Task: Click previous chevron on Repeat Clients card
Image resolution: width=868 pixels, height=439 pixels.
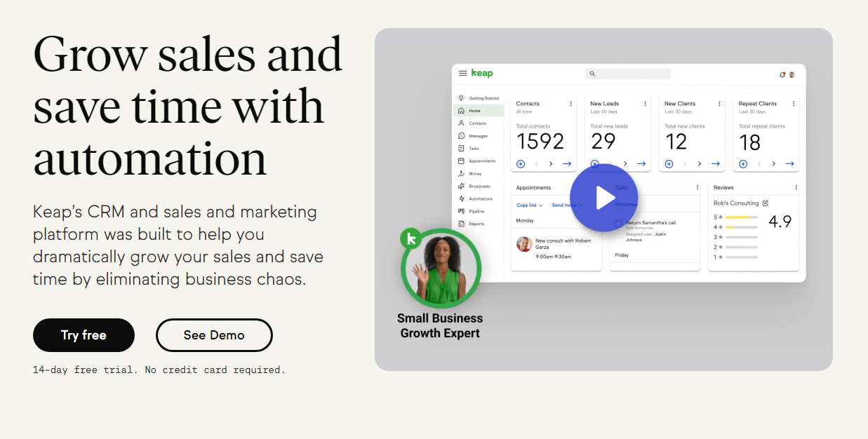Action: coord(760,163)
